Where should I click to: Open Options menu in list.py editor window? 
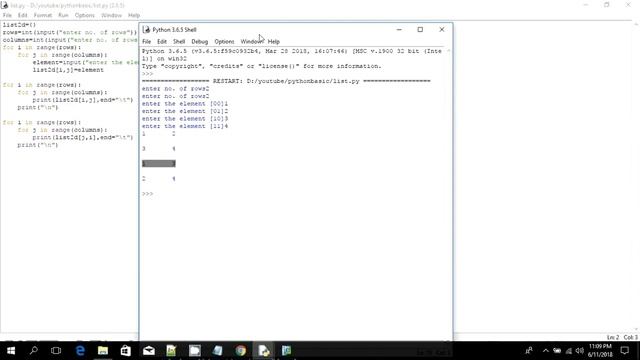point(84,15)
